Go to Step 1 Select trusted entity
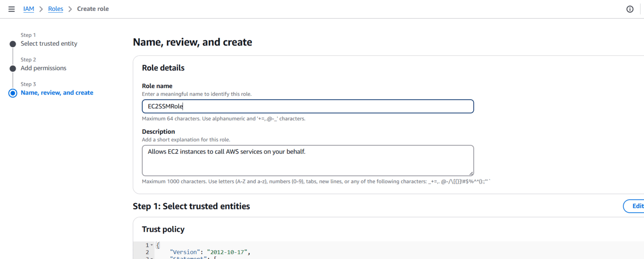 (x=49, y=44)
